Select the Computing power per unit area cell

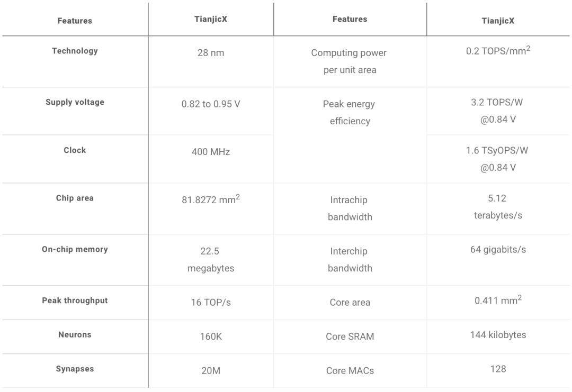(x=350, y=61)
